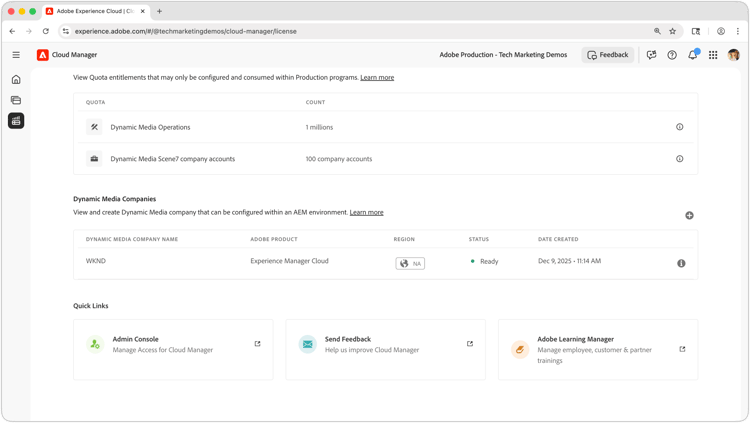This screenshot has height=423, width=750.
Task: Open the Admin Console quick link
Action: 173,350
